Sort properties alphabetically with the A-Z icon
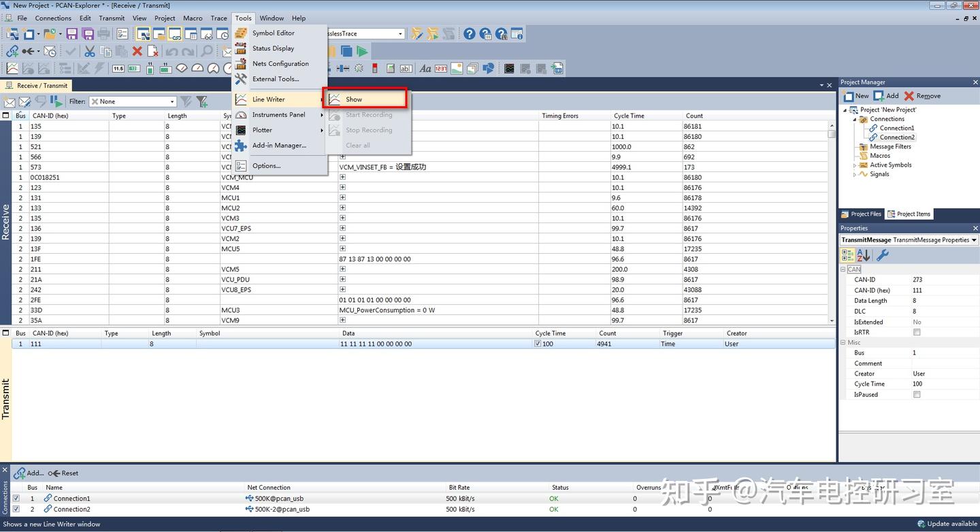 click(863, 254)
